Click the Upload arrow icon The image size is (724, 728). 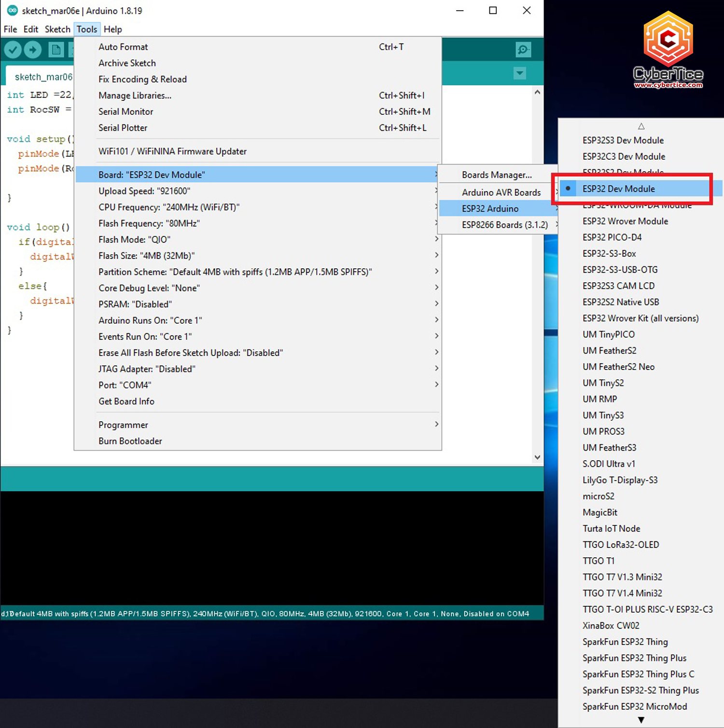[x=32, y=50]
